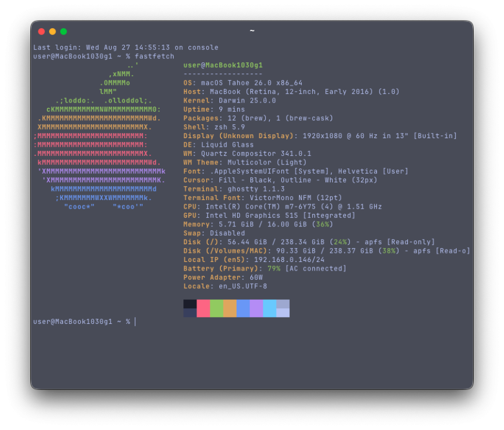Image resolution: width=504 pixels, height=430 pixels.
Task: Click the OS macOS Tahoe 26.0 line
Action: pyautogui.click(x=243, y=83)
